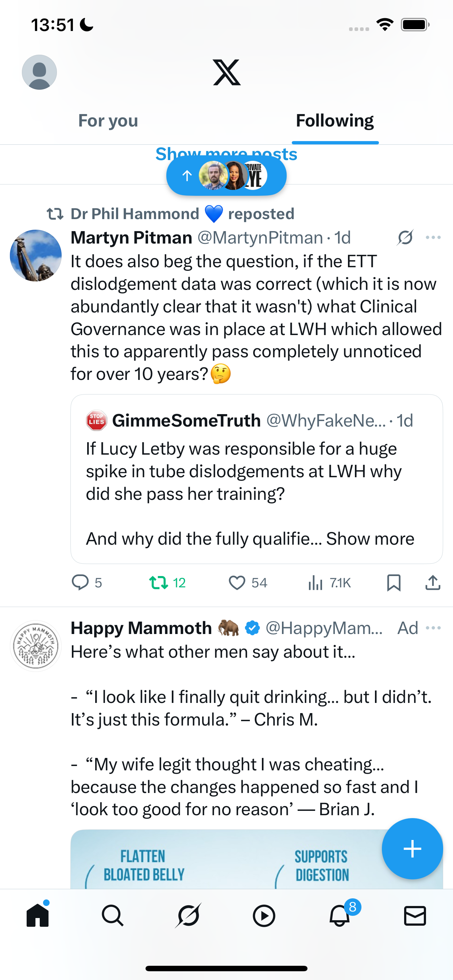
Task: Open more options on Happy Mammoth ad
Action: tap(433, 628)
